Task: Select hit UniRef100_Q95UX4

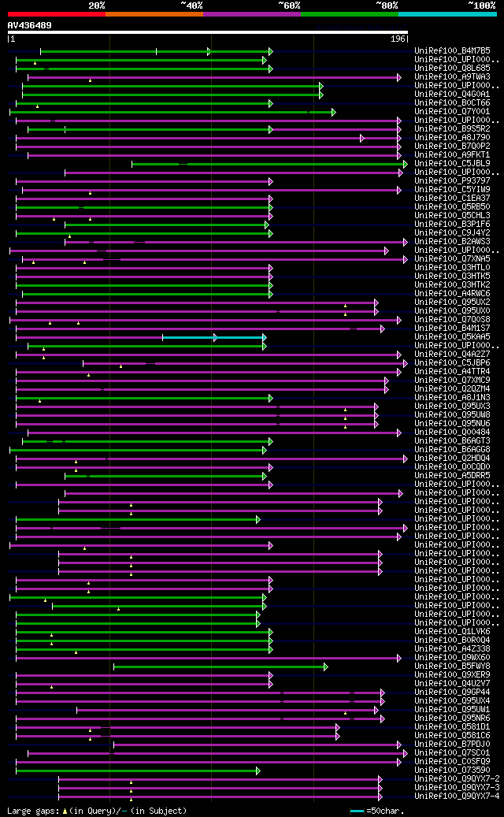Action: [452, 700]
